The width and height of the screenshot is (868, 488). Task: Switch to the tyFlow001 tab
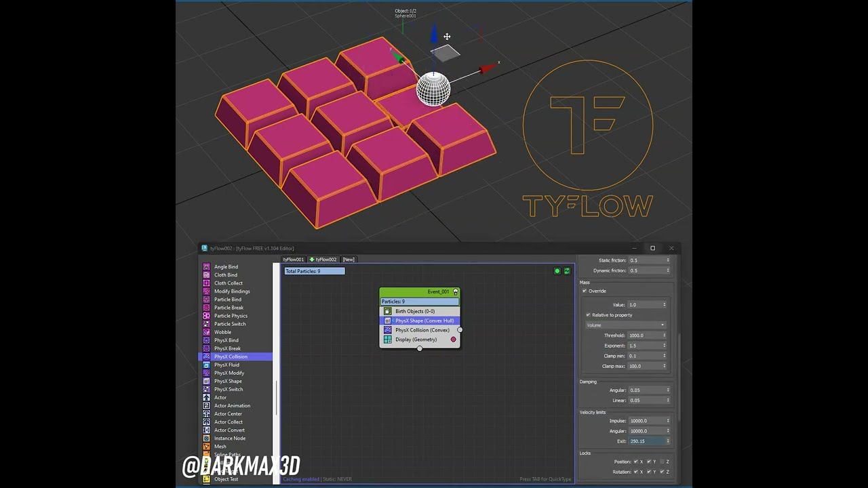click(x=294, y=260)
